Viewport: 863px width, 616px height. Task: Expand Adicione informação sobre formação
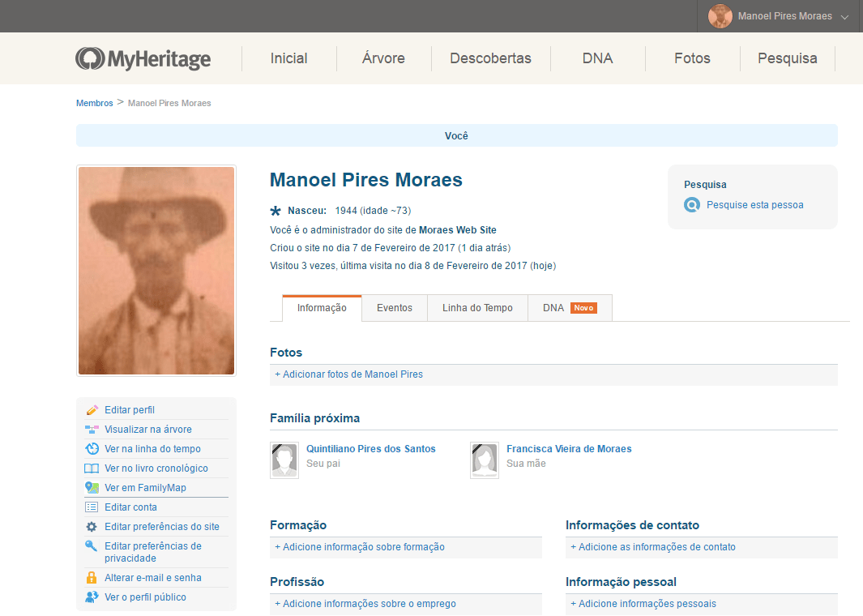click(360, 547)
